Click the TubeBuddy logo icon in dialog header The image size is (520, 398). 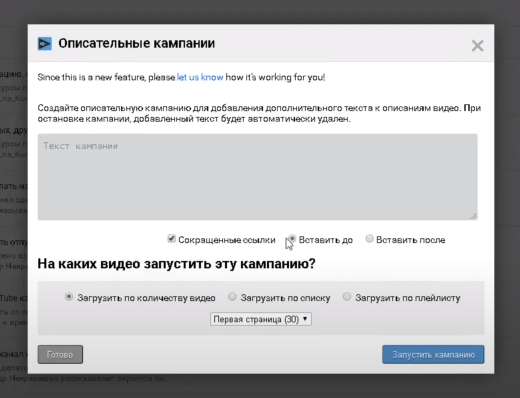(x=45, y=44)
